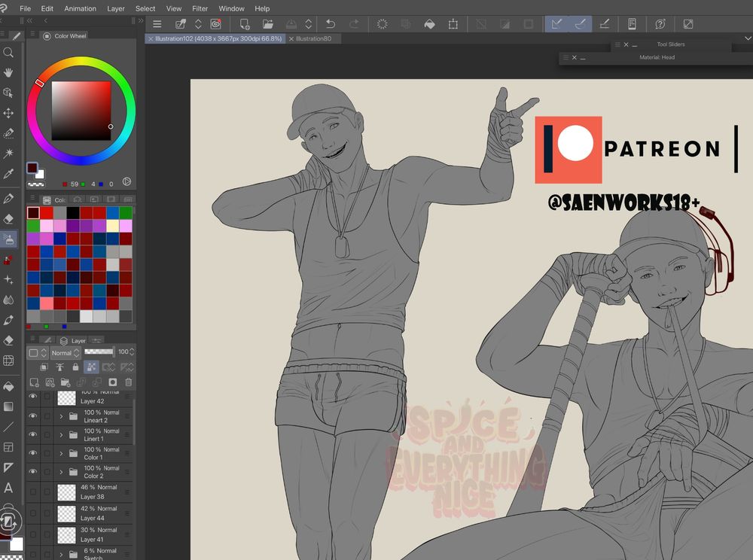
Task: Expand the Lineart 2 layer folder
Action: [x=61, y=416]
